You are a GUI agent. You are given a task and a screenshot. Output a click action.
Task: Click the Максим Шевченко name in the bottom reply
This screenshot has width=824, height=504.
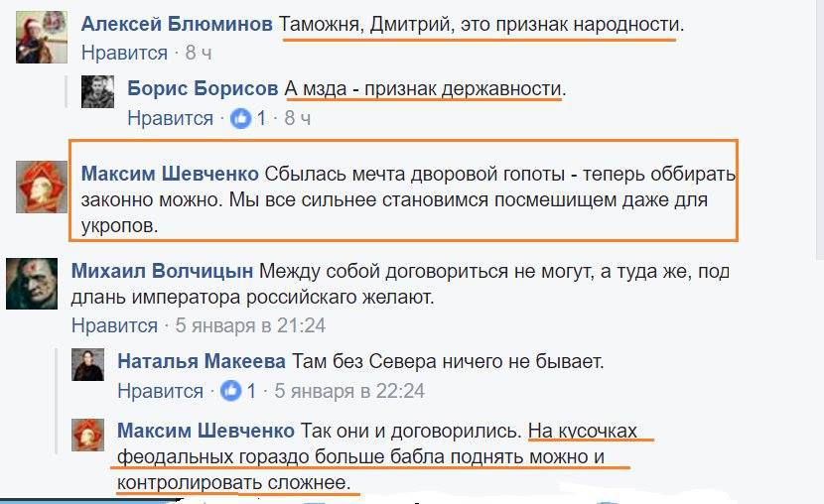206,432
